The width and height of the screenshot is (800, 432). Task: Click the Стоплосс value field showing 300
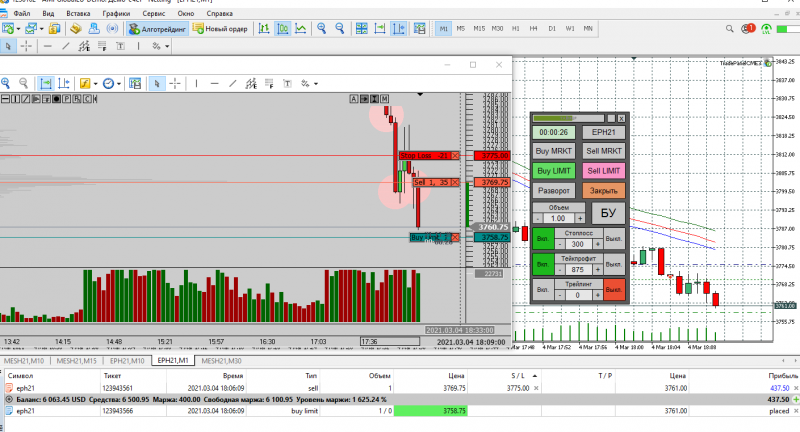tap(578, 245)
